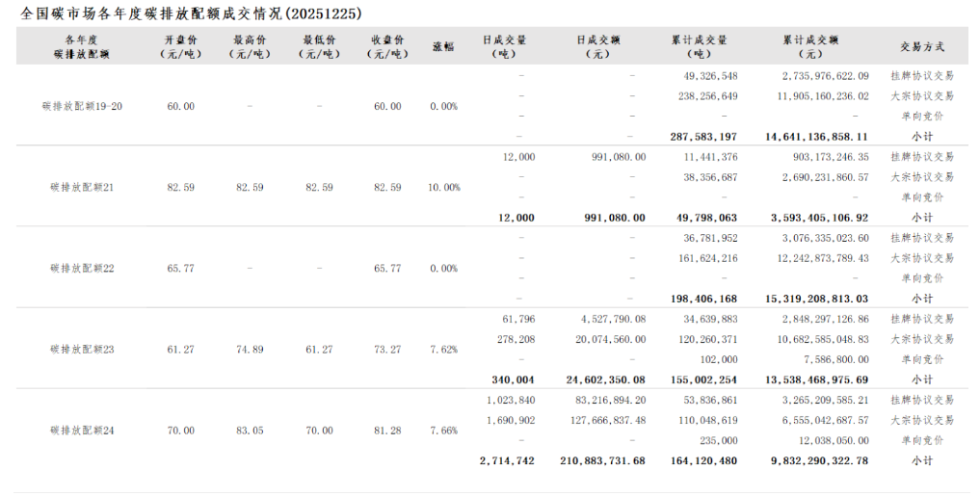Select daily turnover subtotal 210,883,731.68

click(x=602, y=460)
